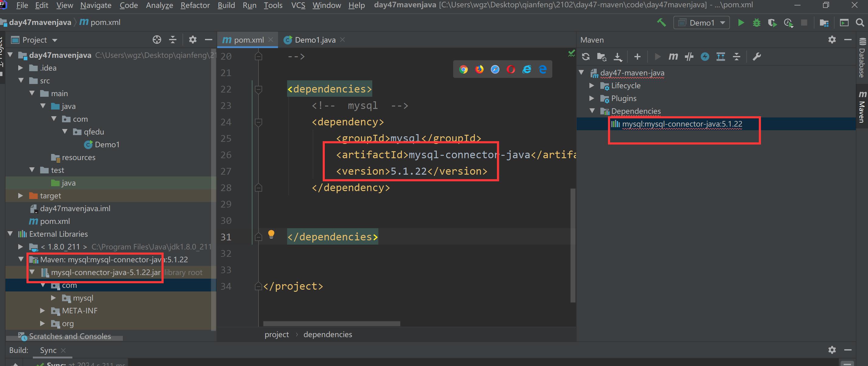Collapse all in the Project panel
Image resolution: width=868 pixels, height=366 pixels.
click(172, 40)
